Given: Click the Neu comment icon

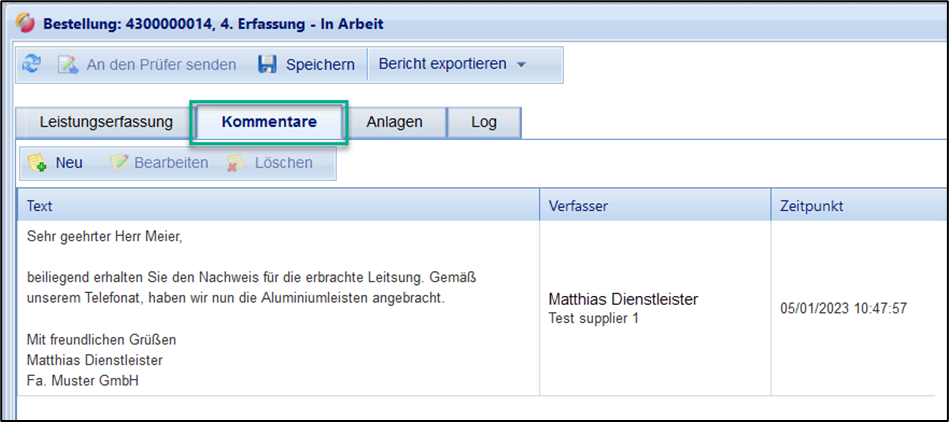Looking at the screenshot, I should coord(37,162).
